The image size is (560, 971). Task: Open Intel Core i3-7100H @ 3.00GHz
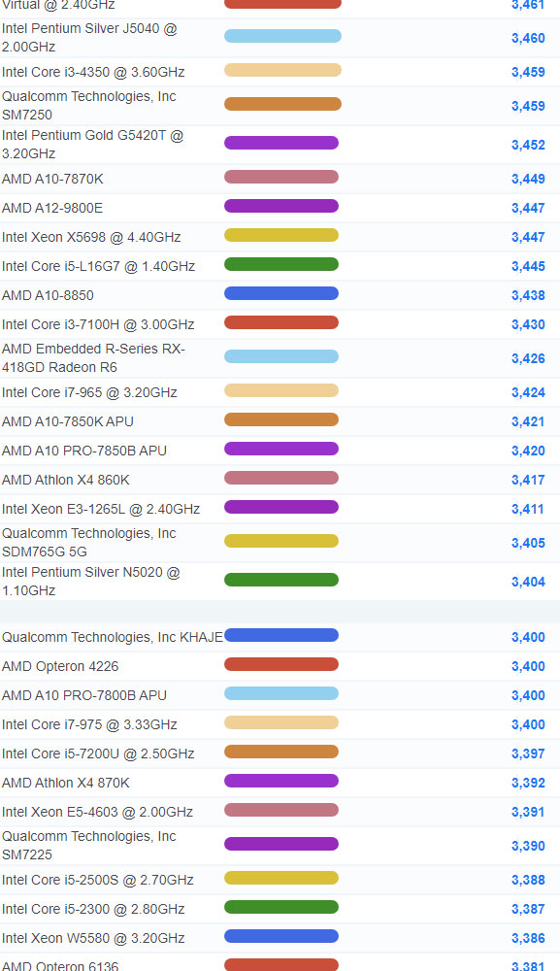[x=98, y=324]
